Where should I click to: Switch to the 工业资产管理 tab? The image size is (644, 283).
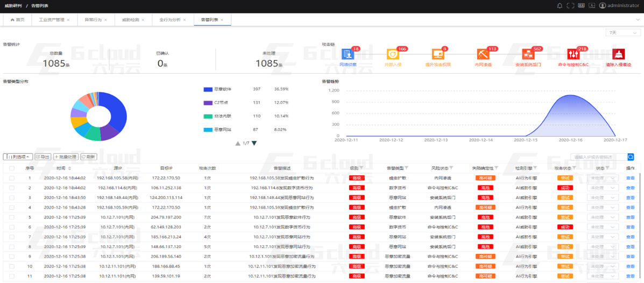pos(54,20)
